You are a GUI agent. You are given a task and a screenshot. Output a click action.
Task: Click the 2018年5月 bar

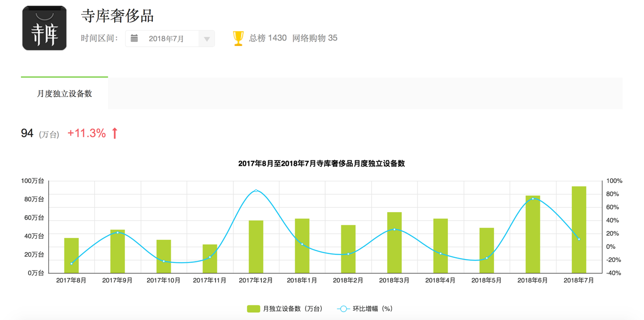click(x=487, y=251)
